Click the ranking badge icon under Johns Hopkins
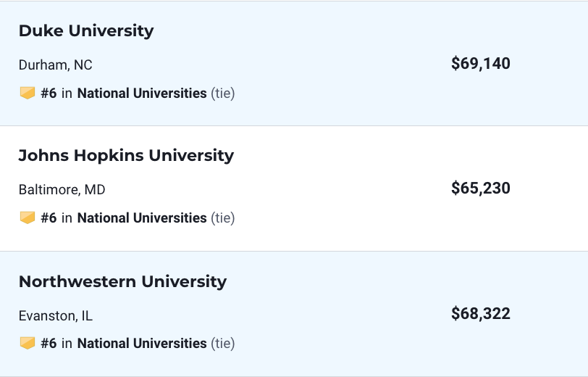The width and height of the screenshot is (588, 377). pos(28,217)
